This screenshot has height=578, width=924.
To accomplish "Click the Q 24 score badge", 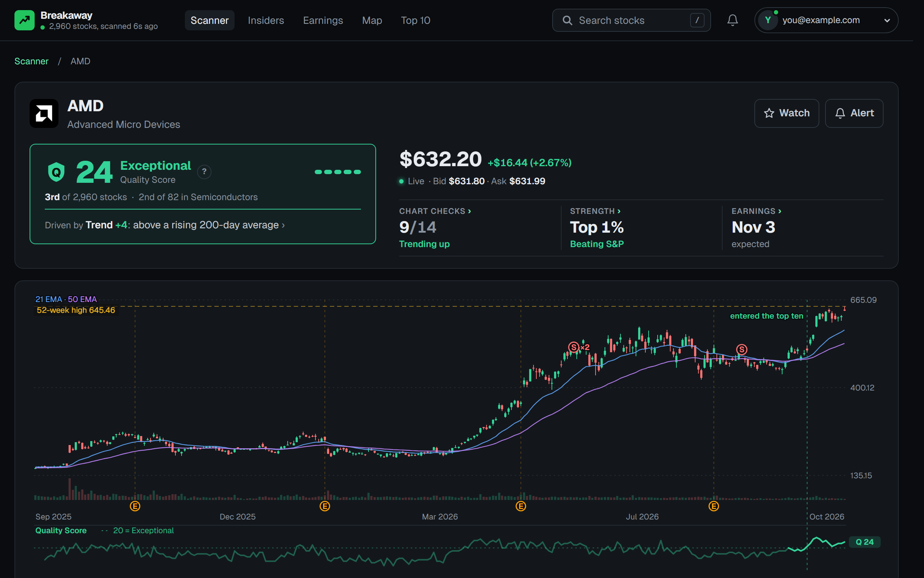I will coord(864,542).
